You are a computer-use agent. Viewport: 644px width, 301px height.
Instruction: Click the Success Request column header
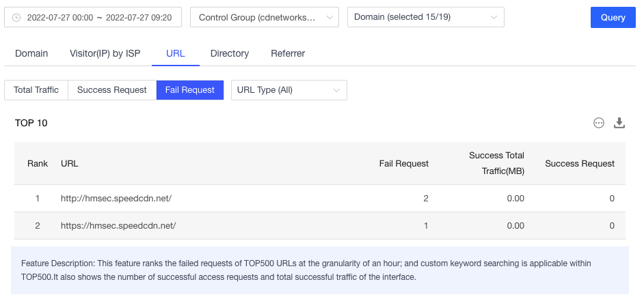[579, 164]
